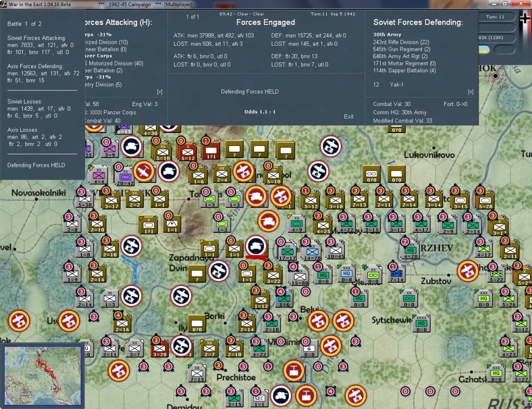Select the 15=80 infantry stack counter
This screenshot has width=532, height=409.
click(300, 277)
